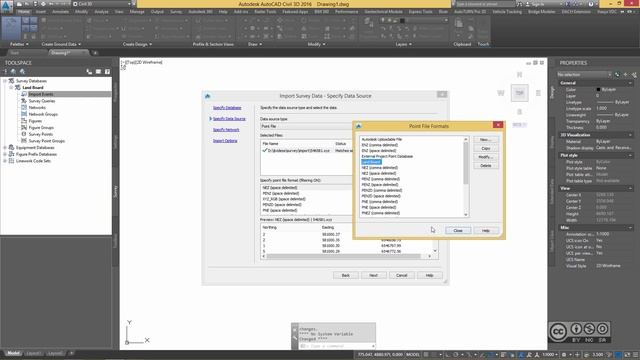Open the Survey ribbon tab
Screen dimensions: 640x360
176,12
